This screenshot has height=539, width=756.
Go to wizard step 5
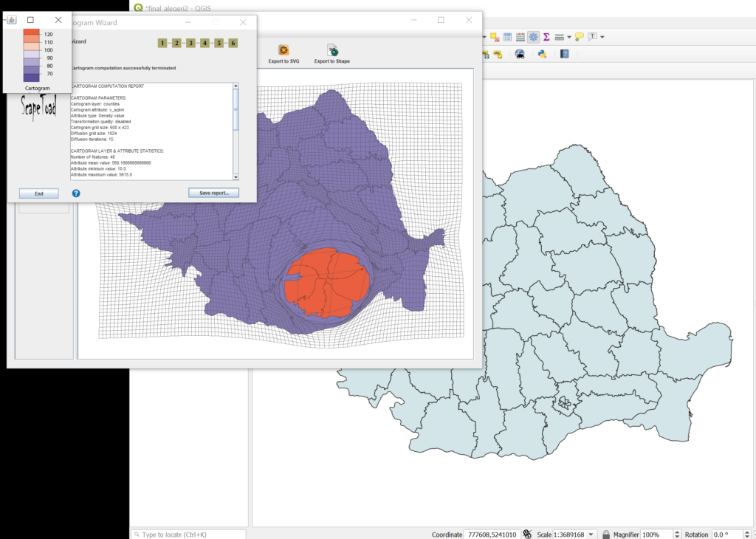(219, 43)
